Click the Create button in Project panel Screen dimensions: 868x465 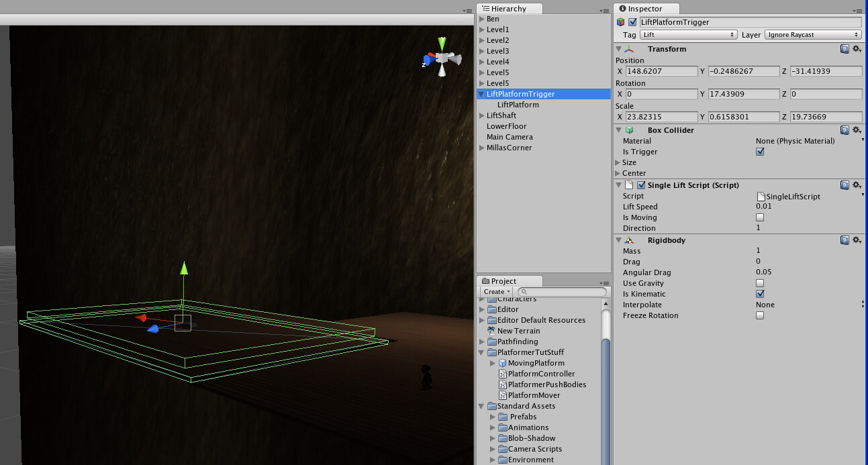[495, 291]
